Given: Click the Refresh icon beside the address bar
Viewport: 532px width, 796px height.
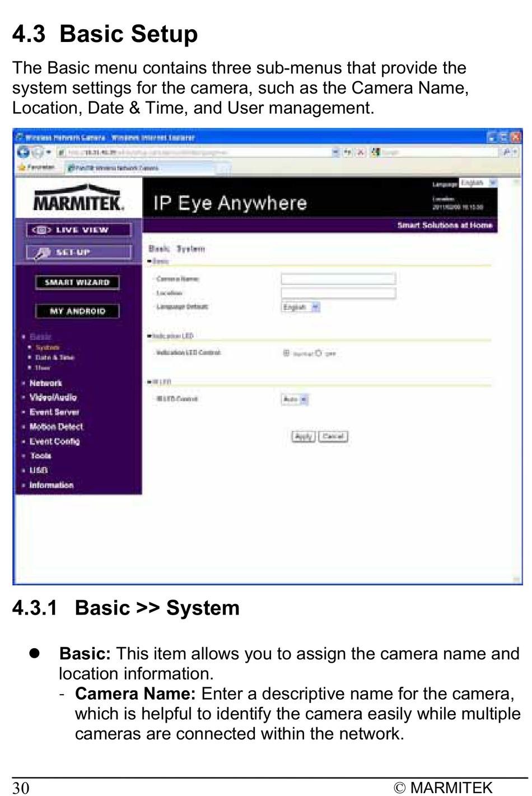Looking at the screenshot, I should coord(348,152).
